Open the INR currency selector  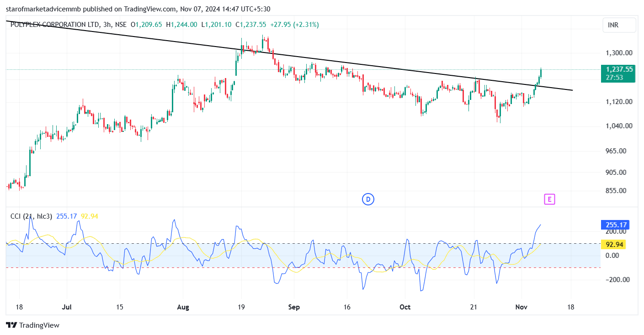[x=619, y=25]
